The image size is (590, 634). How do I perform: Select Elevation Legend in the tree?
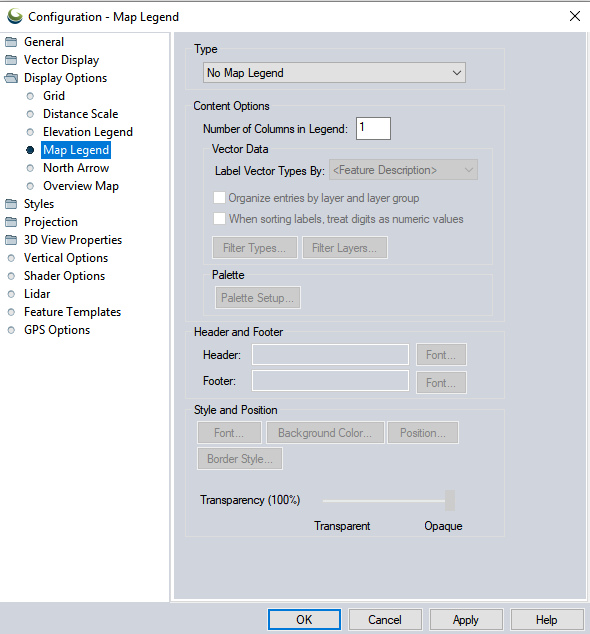pyautogui.click(x=88, y=132)
